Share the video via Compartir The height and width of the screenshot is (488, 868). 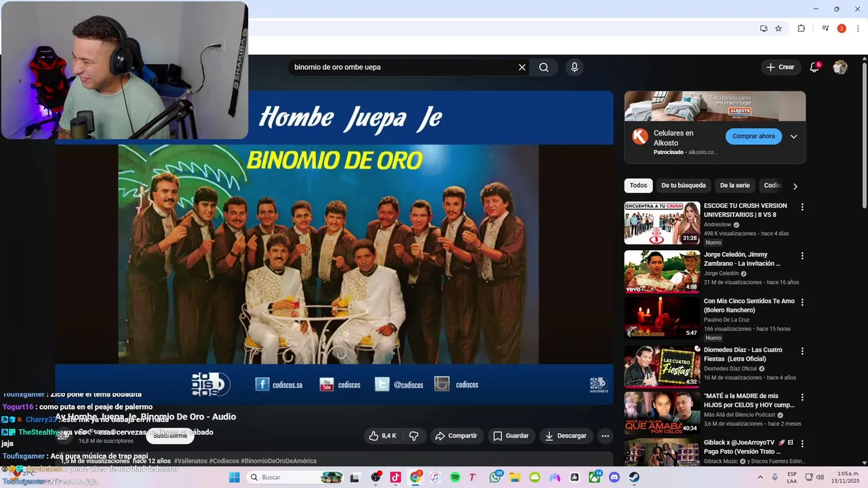click(456, 436)
